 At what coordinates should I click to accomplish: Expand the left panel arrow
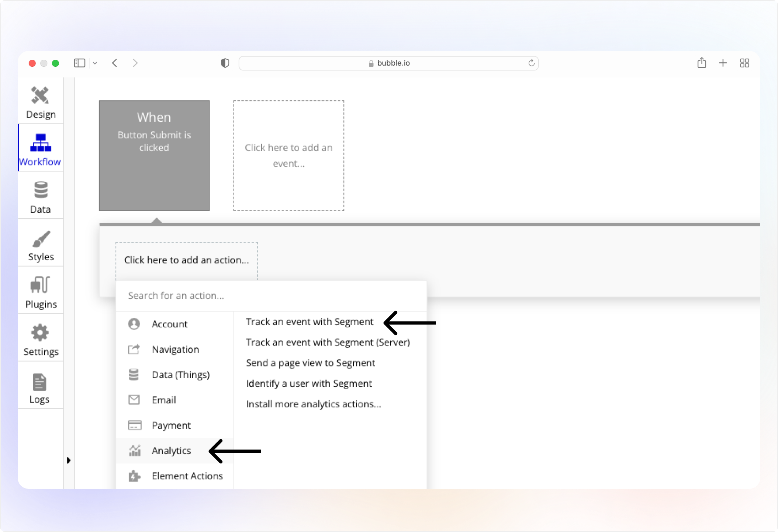coord(69,460)
